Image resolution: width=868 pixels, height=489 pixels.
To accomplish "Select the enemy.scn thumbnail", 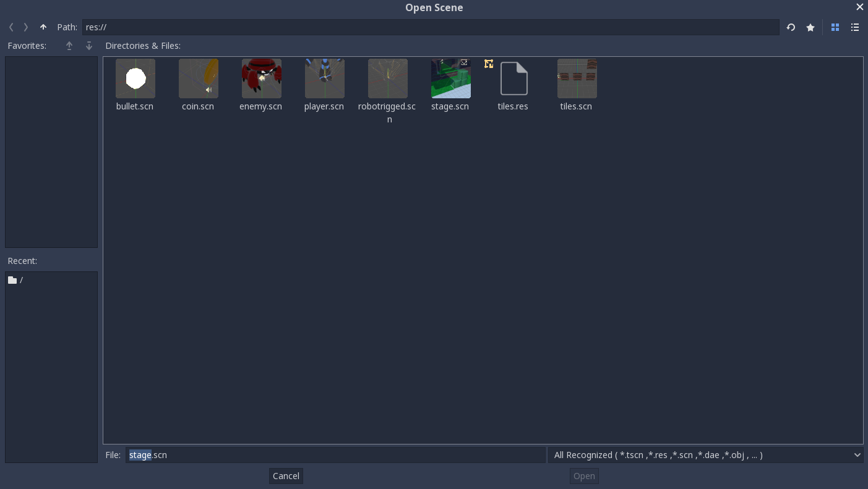I will point(262,79).
